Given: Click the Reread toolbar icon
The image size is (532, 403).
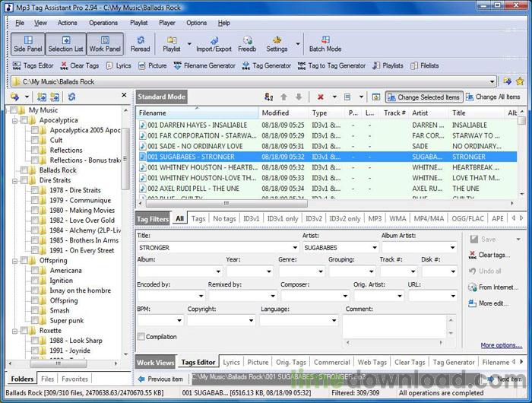Looking at the screenshot, I should tap(140, 43).
